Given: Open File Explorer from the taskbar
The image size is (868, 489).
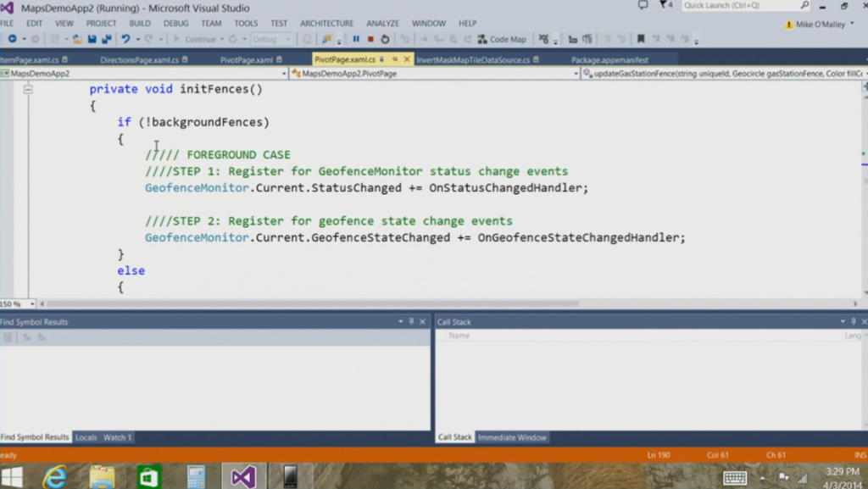Looking at the screenshot, I should 102,477.
